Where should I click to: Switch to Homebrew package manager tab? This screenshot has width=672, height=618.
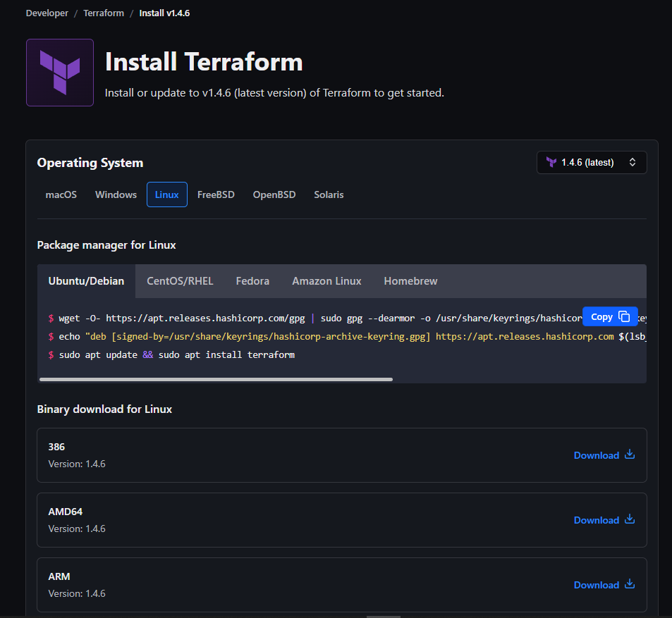[410, 281]
